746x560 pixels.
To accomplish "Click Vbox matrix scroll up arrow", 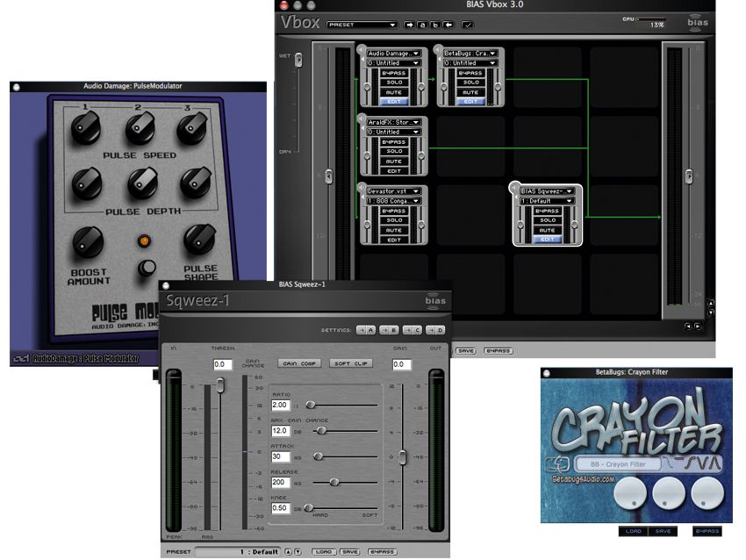I will click(x=711, y=303).
